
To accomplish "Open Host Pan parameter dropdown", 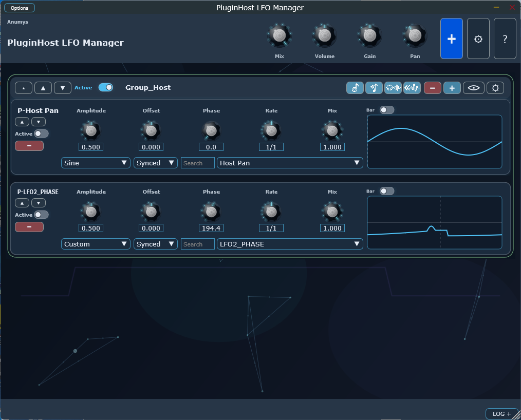I will tap(290, 163).
